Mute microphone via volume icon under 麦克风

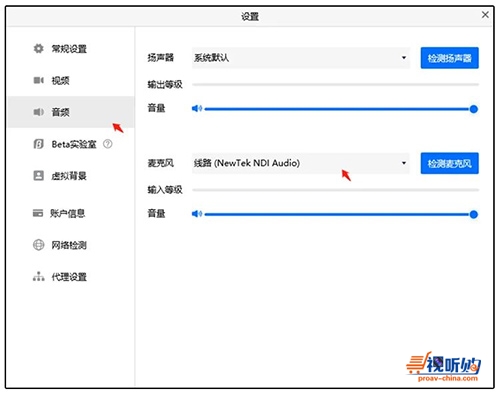[197, 214]
